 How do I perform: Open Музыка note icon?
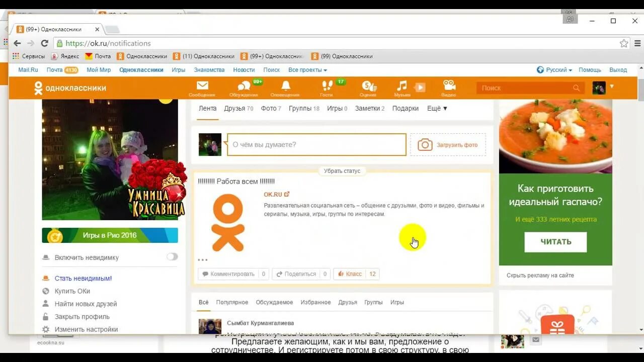[402, 86]
